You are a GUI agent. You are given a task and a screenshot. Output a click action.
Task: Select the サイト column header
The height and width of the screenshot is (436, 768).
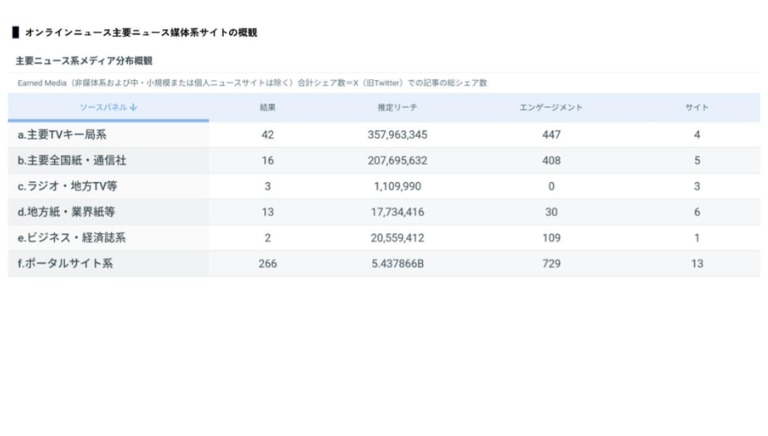(696, 107)
